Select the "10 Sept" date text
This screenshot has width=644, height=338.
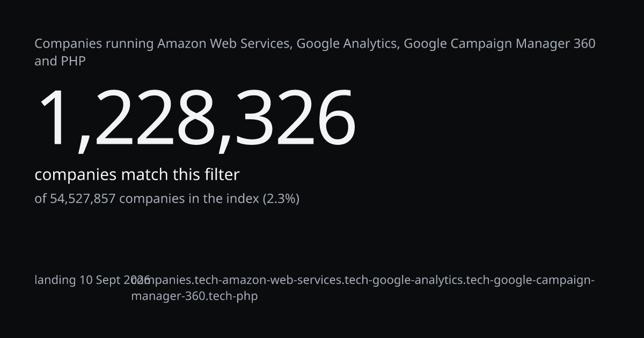tap(100, 280)
